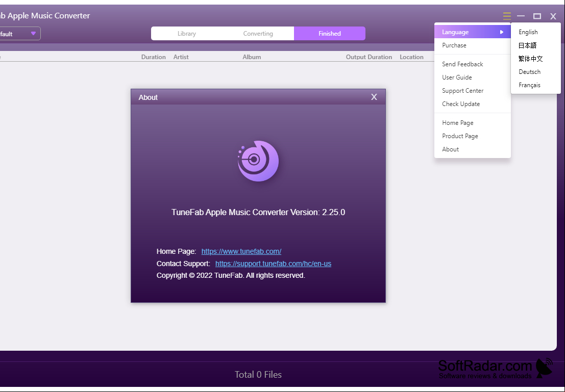Click the copyright 2022 TuneFab text
Screen dimensions: 565x392
coord(231,275)
